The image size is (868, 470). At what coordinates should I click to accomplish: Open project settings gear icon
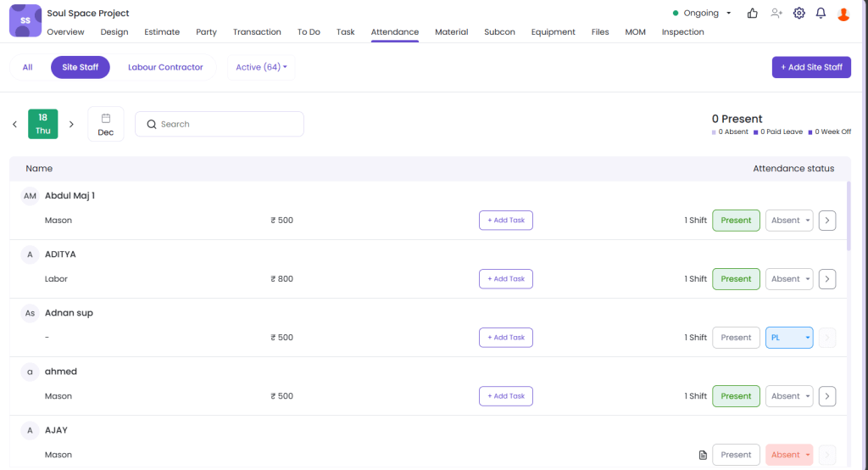click(798, 14)
